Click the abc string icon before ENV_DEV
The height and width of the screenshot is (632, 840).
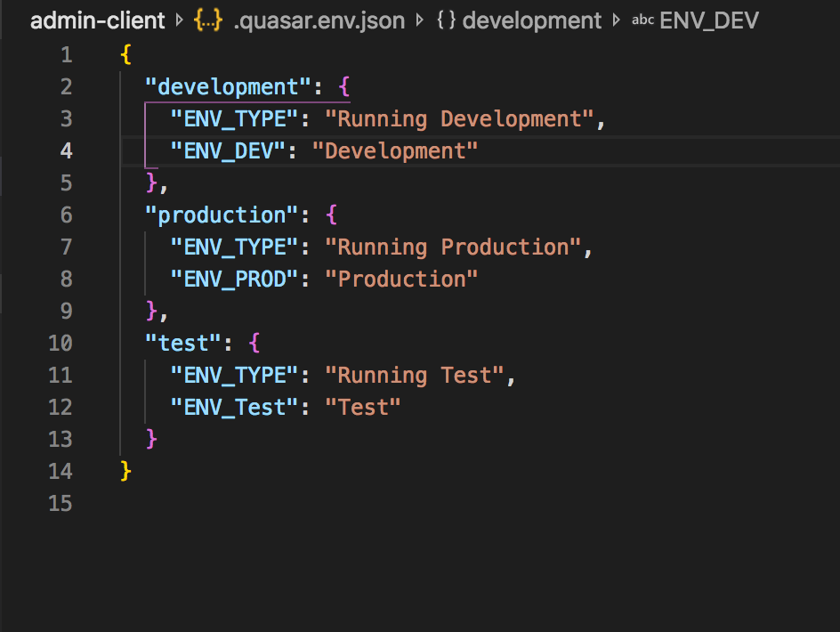[643, 20]
